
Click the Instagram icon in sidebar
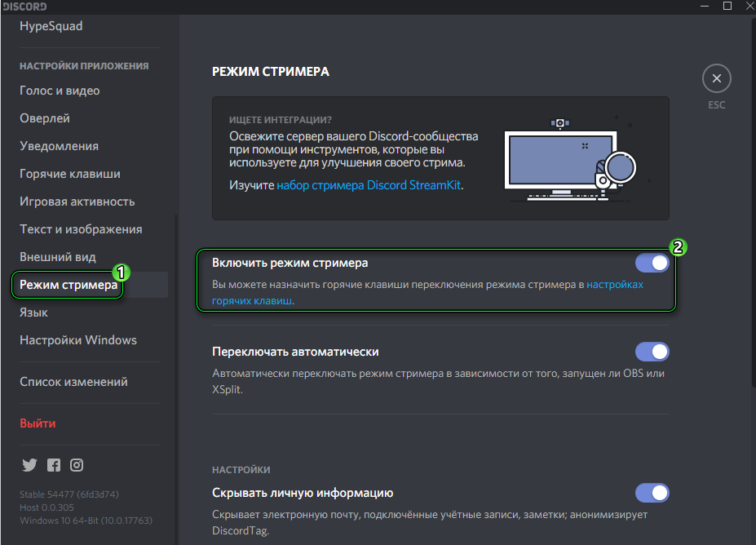click(77, 465)
